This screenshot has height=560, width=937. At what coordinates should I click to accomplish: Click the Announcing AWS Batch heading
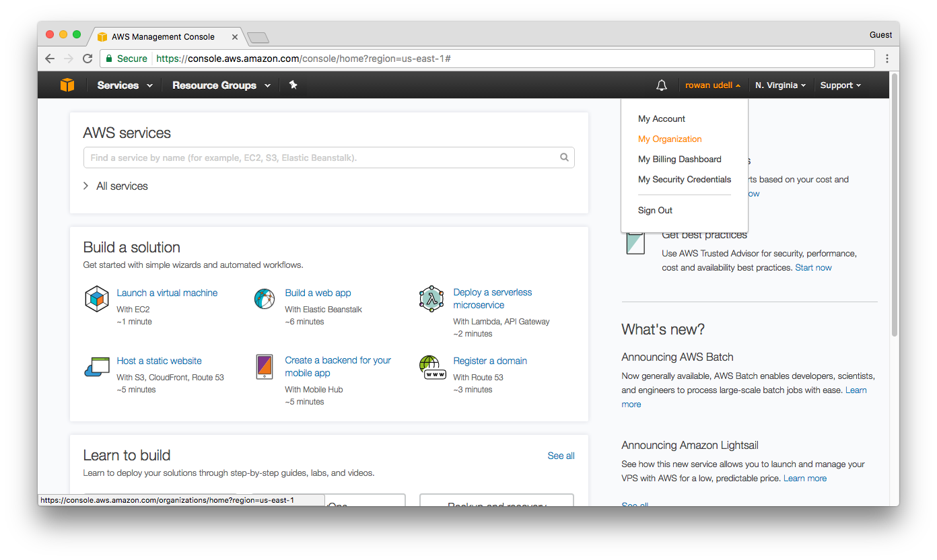(x=677, y=357)
